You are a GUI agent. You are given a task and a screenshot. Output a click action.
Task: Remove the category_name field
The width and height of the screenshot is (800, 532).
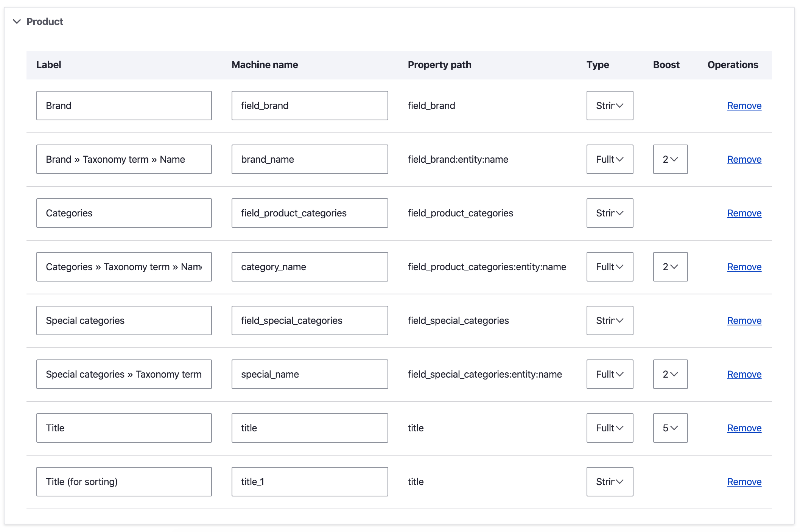744,267
